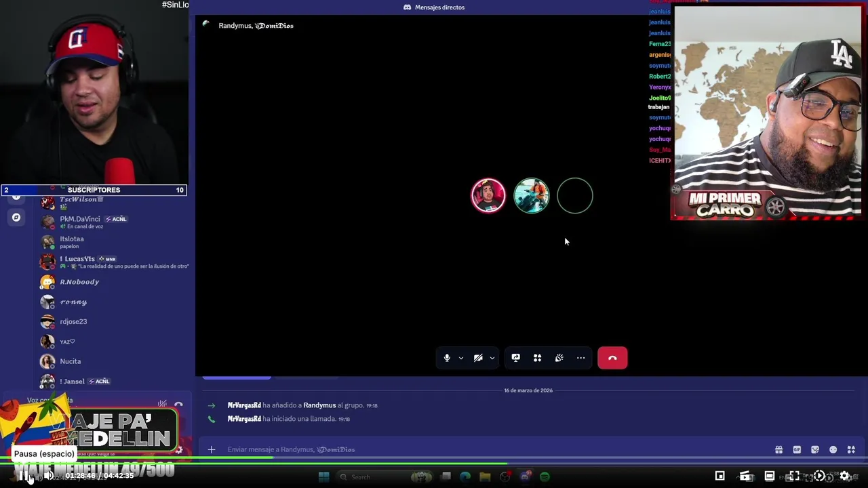Select ! Jansel in the friends list
The image size is (868, 488).
[112, 381]
